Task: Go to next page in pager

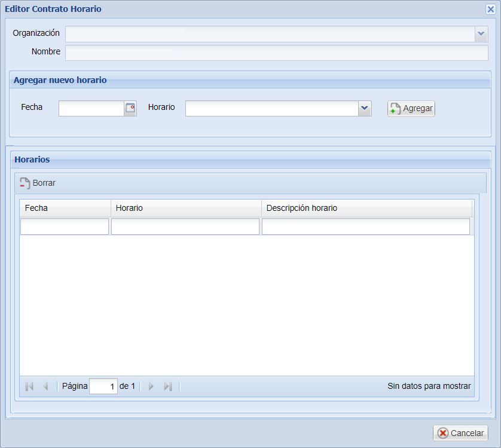Action: pyautogui.click(x=151, y=386)
